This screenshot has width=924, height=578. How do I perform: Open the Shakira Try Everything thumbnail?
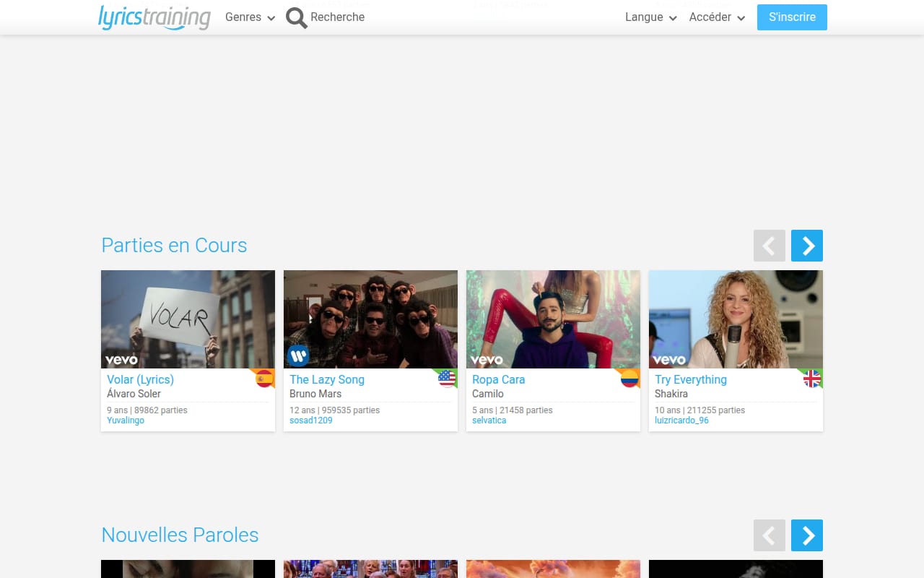[736, 319]
